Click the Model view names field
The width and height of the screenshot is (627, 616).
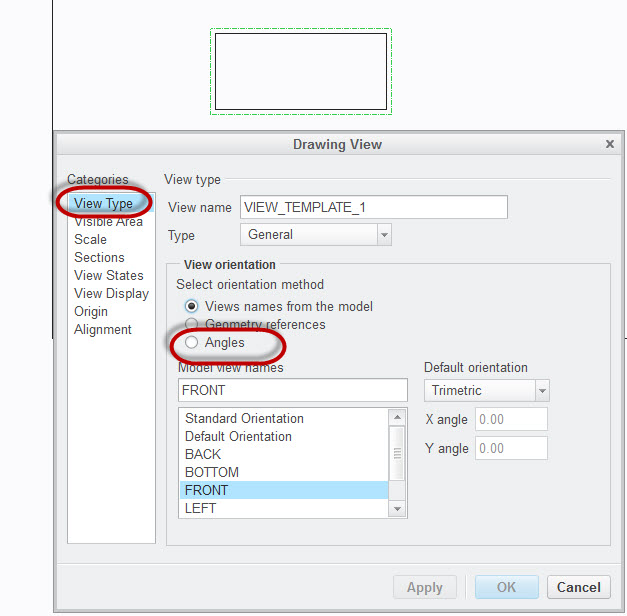pyautogui.click(x=292, y=391)
